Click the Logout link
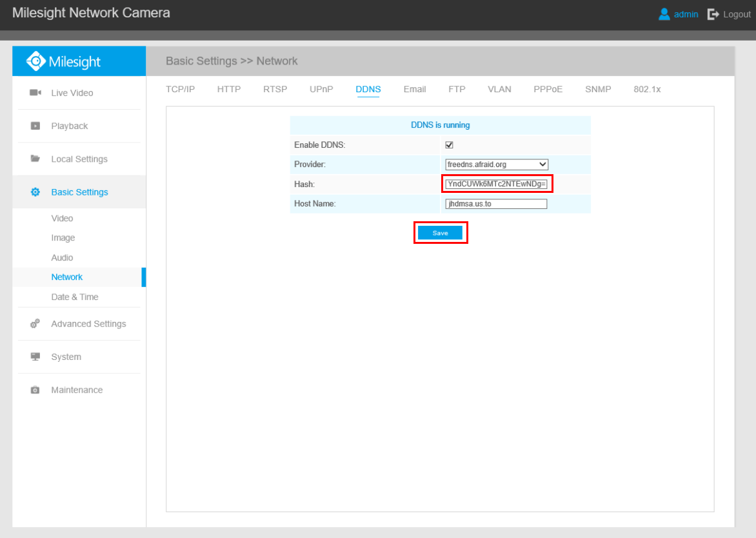The width and height of the screenshot is (756, 538). coord(737,14)
